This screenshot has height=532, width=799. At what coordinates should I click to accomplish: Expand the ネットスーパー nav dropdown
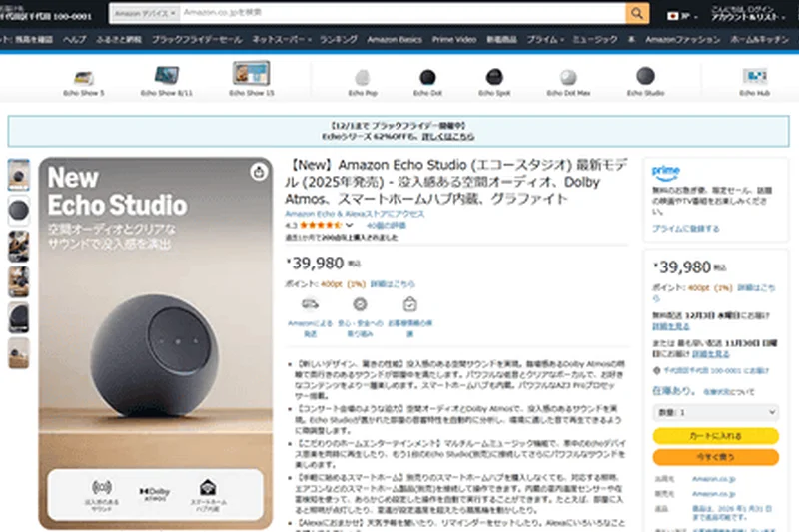[x=282, y=39]
